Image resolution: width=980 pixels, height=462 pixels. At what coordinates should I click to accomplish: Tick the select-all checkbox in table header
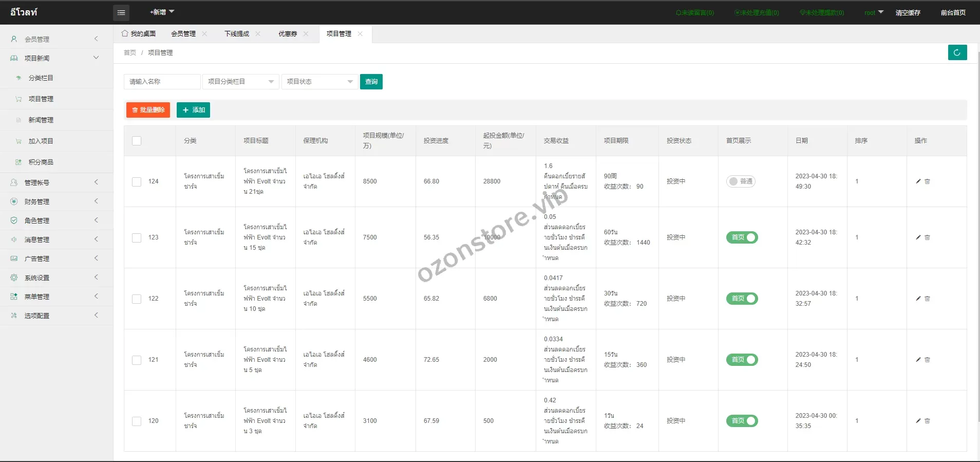coord(137,141)
